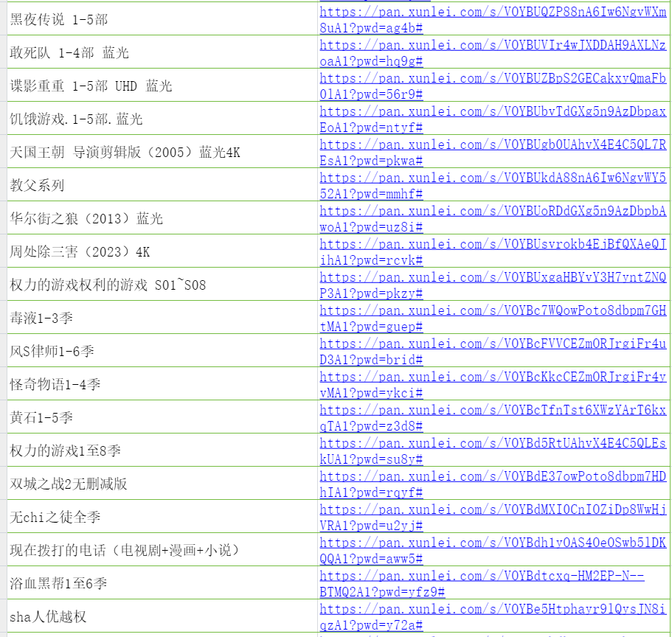Click the 教父系列 pan.xunlei.com link
Viewport: 672px width, 637px height.
click(492, 178)
